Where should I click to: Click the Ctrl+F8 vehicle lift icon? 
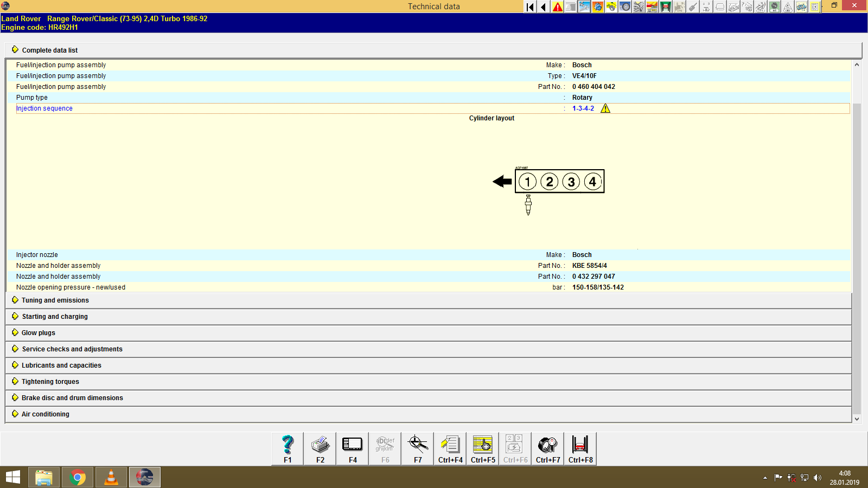point(580,445)
